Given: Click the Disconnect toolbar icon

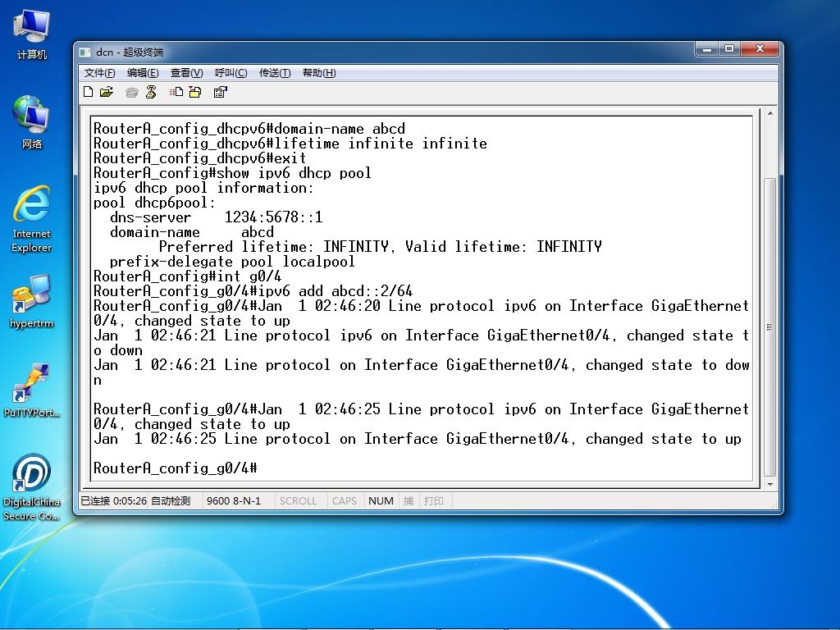Looking at the screenshot, I should (151, 92).
